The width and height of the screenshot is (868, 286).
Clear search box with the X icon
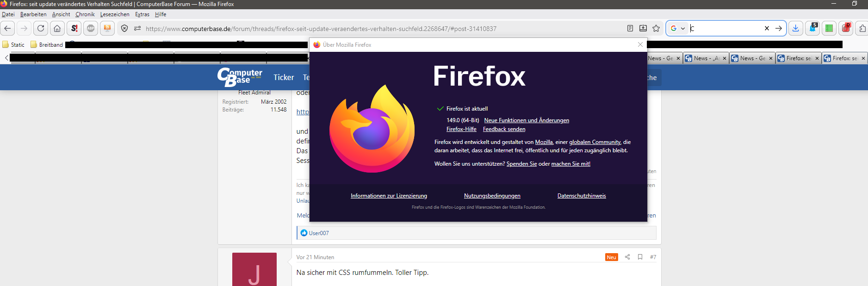(x=767, y=28)
